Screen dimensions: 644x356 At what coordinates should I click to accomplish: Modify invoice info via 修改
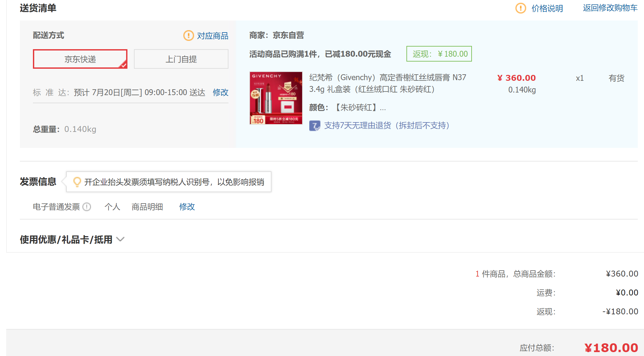[x=187, y=207]
